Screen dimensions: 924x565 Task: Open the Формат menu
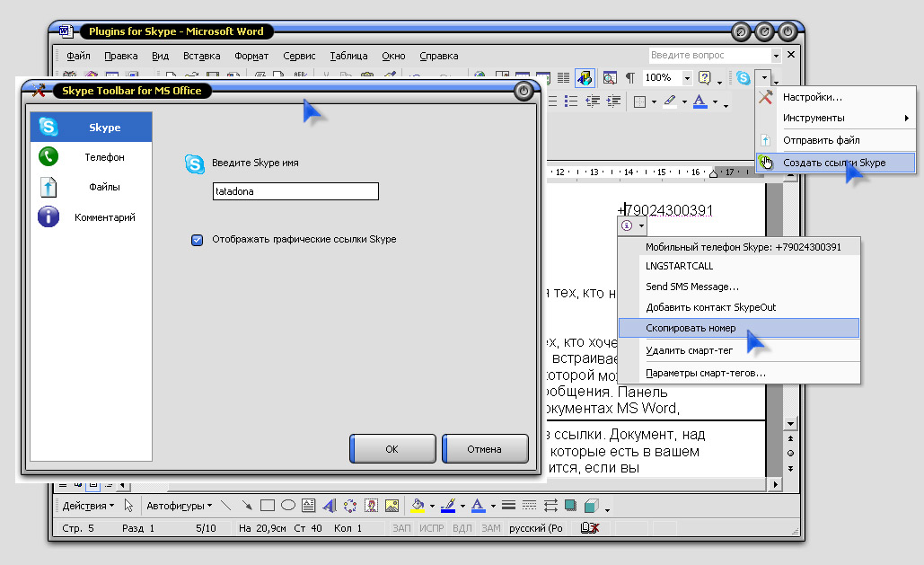(x=251, y=56)
